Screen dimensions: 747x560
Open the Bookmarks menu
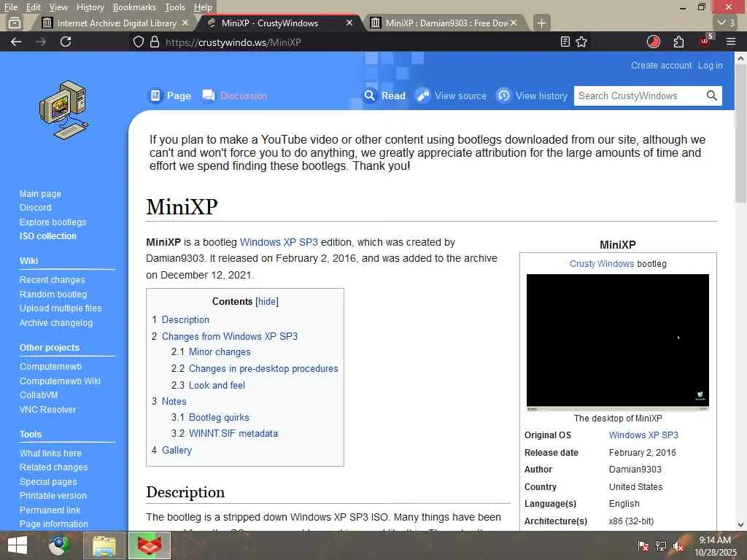click(x=134, y=7)
